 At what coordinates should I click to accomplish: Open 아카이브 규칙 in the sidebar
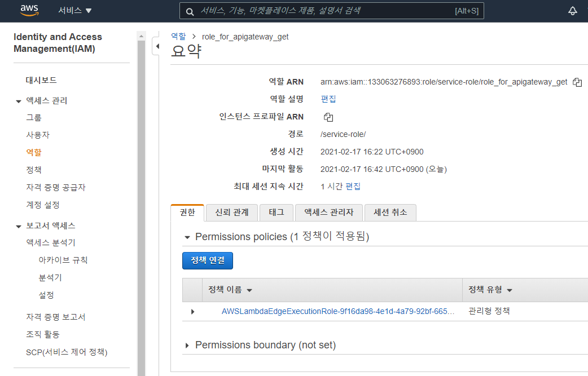pos(63,260)
